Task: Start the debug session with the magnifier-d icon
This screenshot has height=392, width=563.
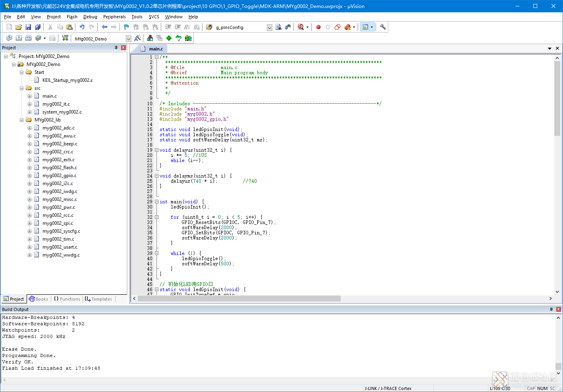Action: tap(301, 27)
